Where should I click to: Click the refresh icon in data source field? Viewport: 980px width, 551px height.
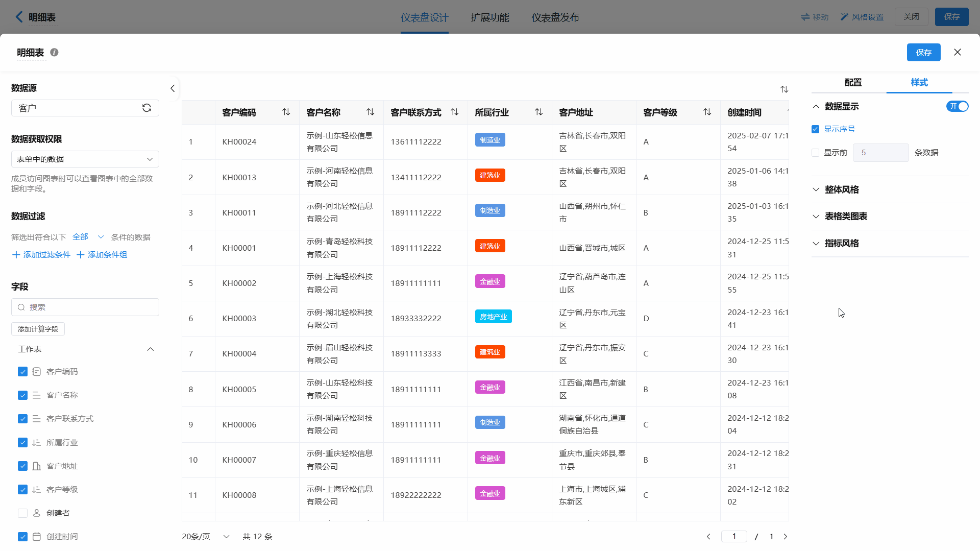146,108
